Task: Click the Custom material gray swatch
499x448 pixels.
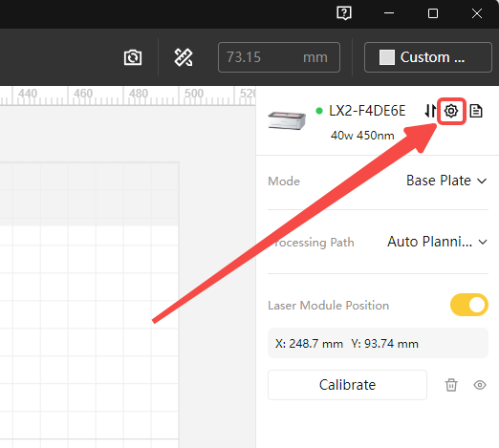Action: (x=387, y=57)
